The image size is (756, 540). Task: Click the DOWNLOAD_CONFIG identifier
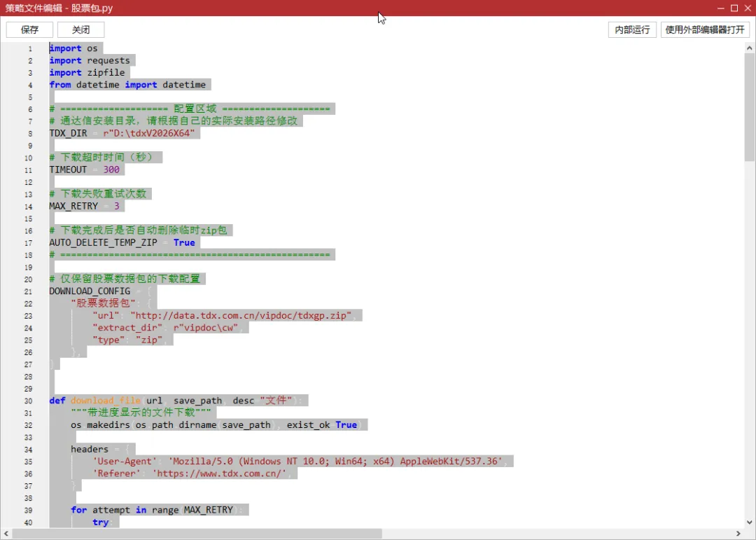click(90, 291)
